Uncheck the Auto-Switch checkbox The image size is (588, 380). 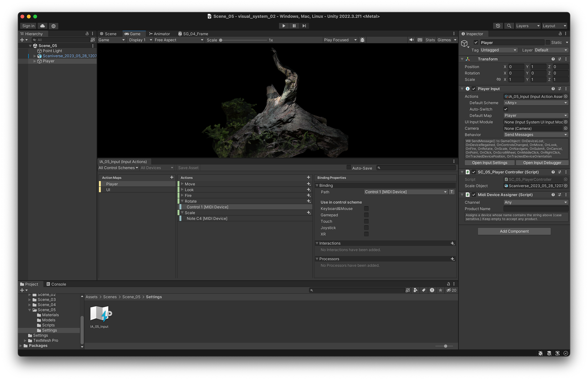click(506, 109)
